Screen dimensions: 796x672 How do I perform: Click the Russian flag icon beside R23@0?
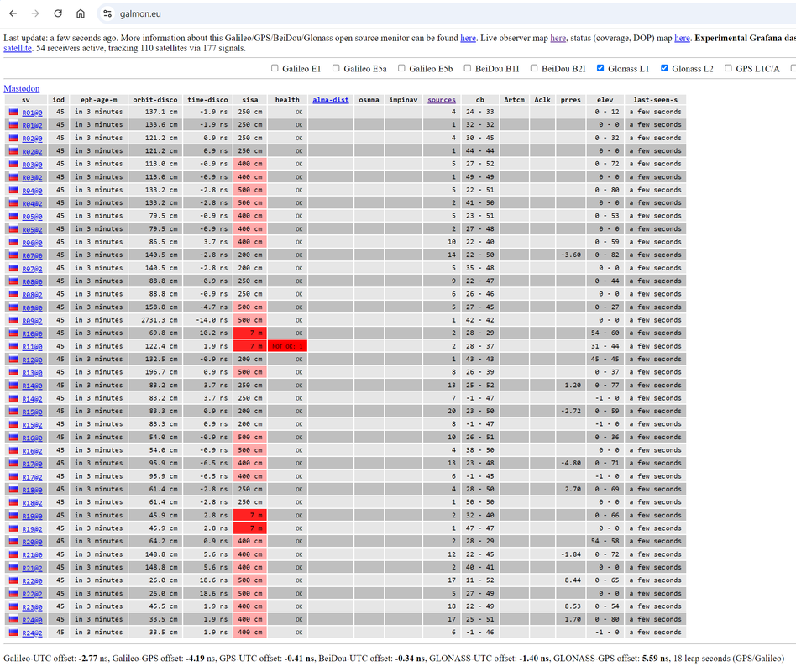(x=13, y=606)
